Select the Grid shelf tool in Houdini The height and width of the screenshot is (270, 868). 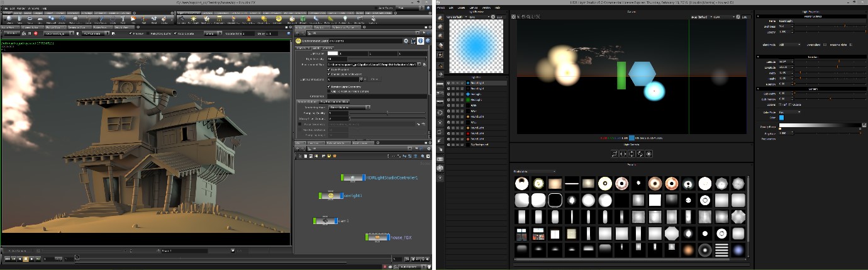tap(40, 20)
